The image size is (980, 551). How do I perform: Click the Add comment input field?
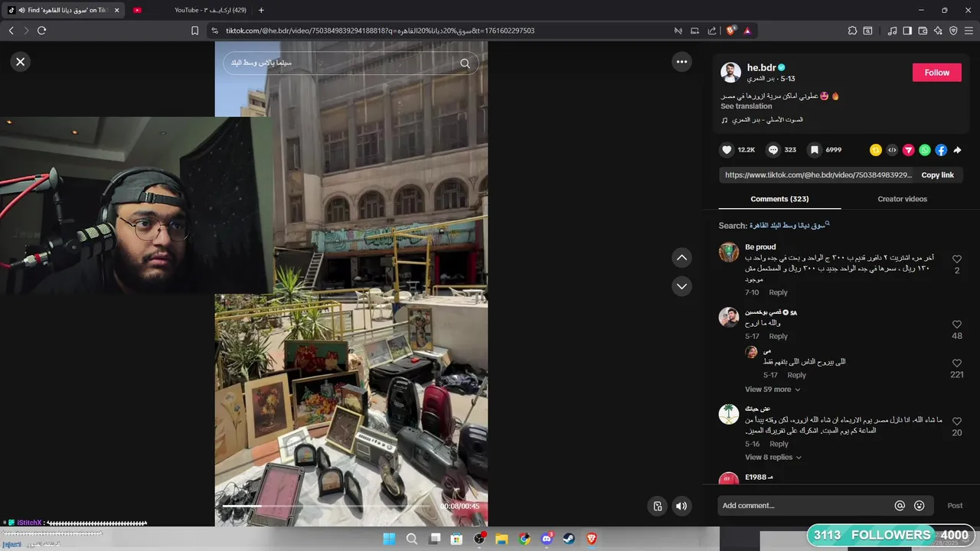[x=804, y=506]
